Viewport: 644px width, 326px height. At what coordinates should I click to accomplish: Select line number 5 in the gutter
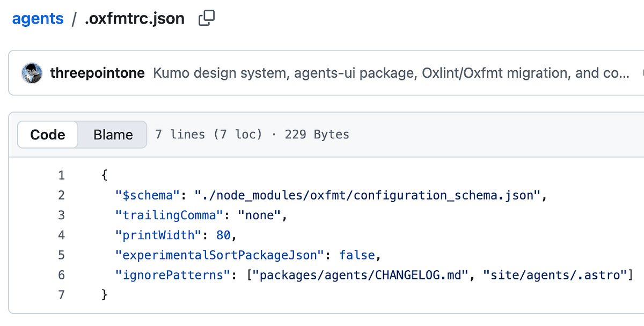61,255
